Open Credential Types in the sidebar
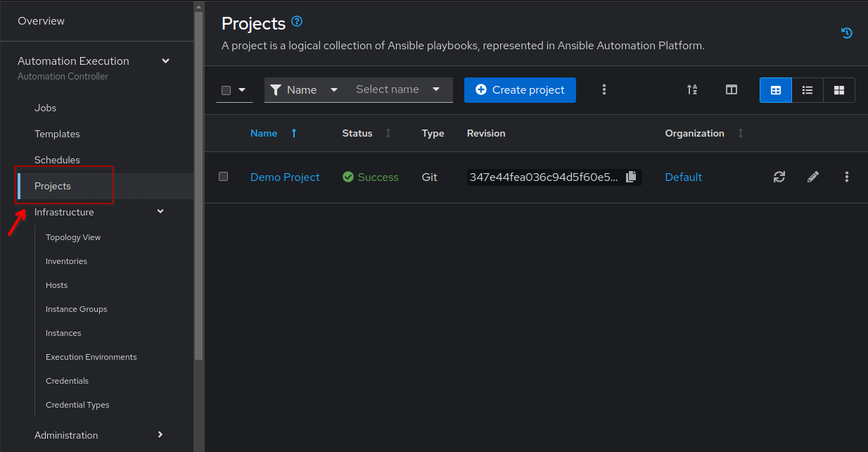The image size is (868, 452). pyautogui.click(x=77, y=405)
